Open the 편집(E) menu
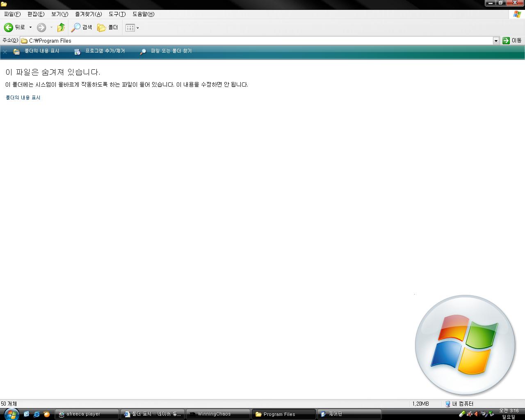Screen dimensions: 525x420 [36, 14]
